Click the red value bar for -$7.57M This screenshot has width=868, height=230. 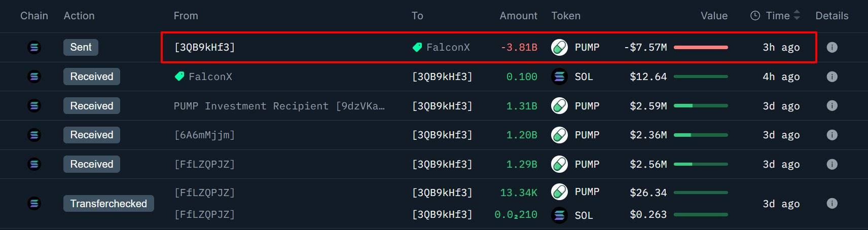pos(701,47)
